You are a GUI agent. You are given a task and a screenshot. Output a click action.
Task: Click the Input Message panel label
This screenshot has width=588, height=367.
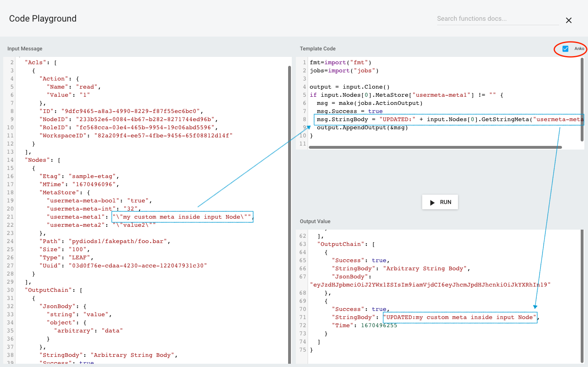click(25, 49)
